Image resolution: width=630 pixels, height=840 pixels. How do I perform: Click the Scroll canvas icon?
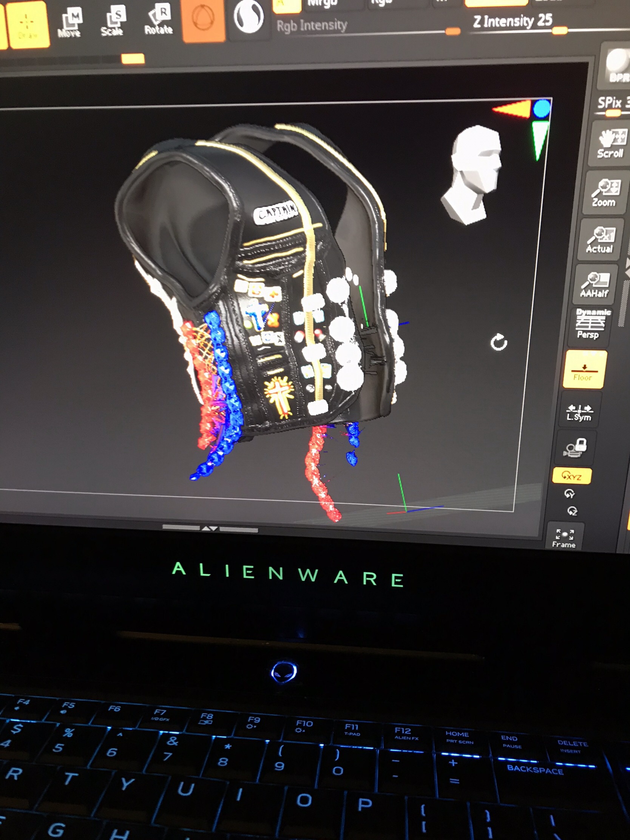[x=610, y=144]
